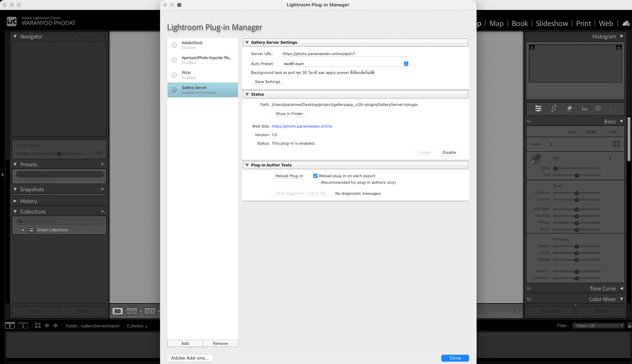Choose the Loupe view rectangle icon

pyautogui.click(x=118, y=311)
